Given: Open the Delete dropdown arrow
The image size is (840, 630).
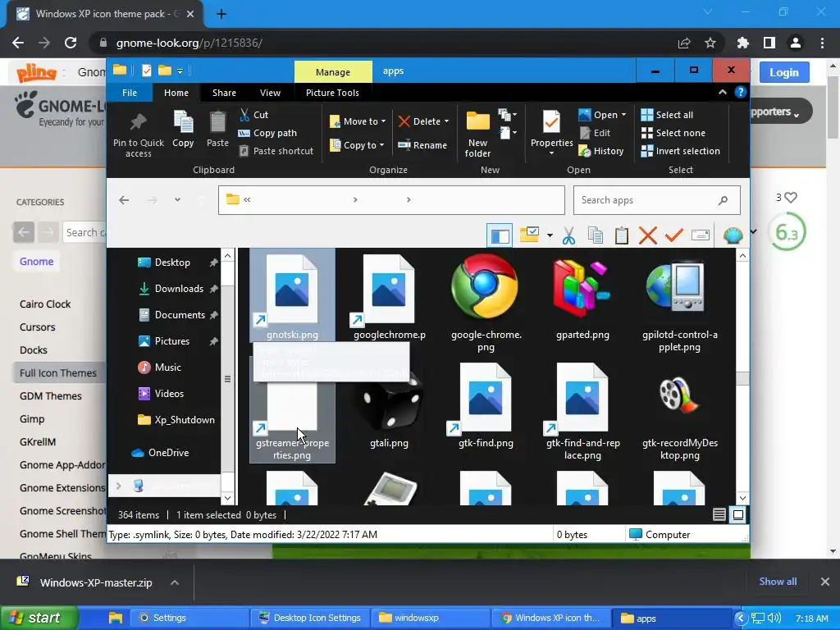Looking at the screenshot, I should (447, 121).
